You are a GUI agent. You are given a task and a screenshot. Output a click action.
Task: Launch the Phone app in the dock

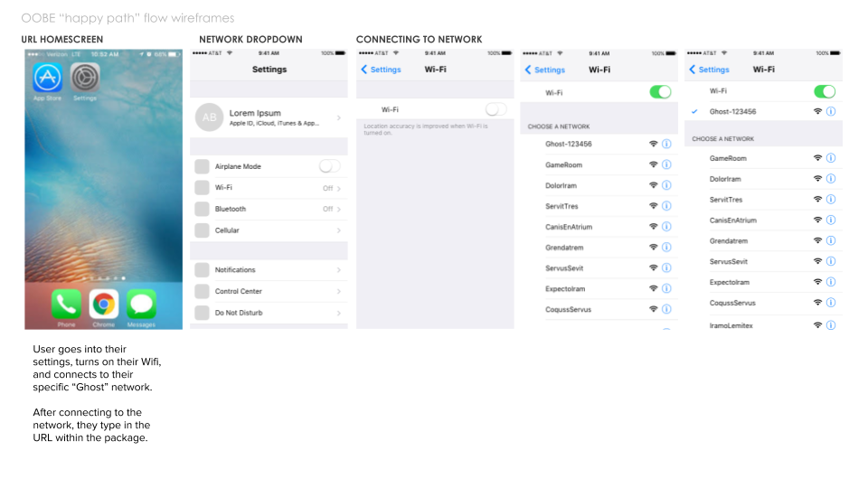point(66,305)
